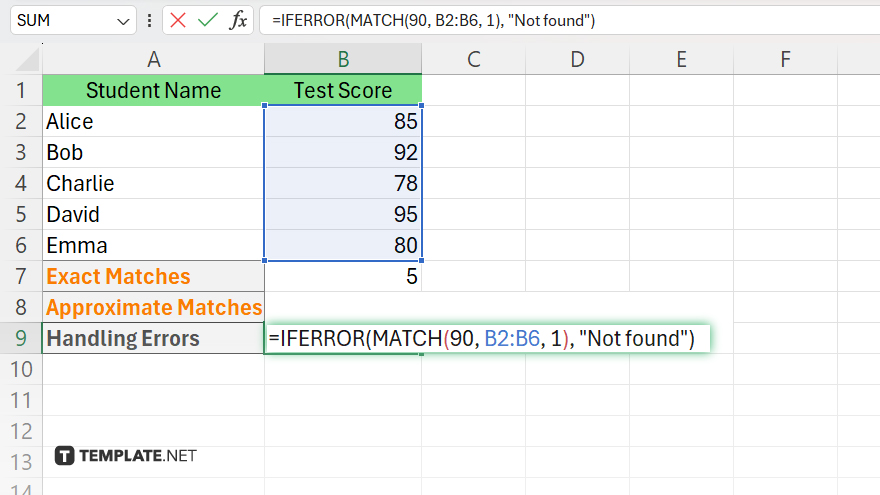Click the three-dot name box resize handle
880x495 pixels.
(150, 21)
